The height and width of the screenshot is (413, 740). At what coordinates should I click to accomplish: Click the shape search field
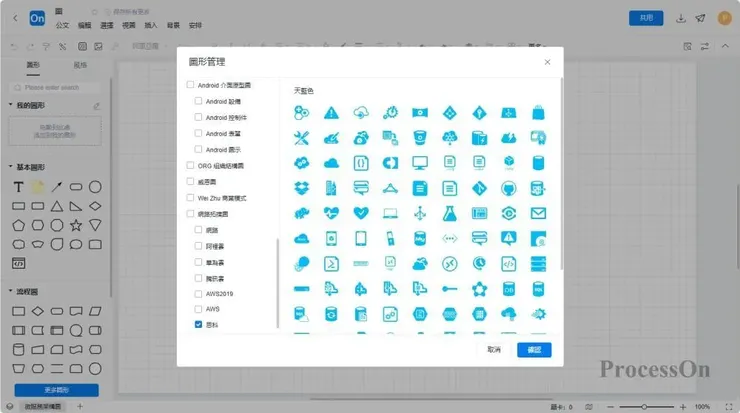point(55,87)
